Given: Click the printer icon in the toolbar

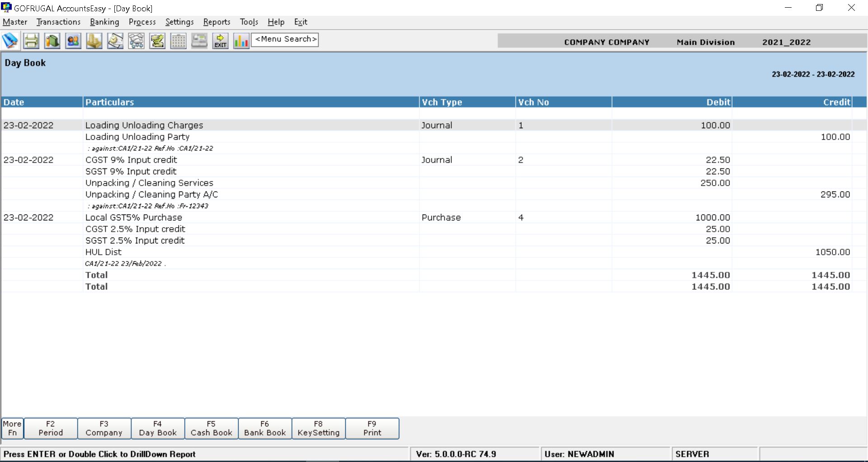Looking at the screenshot, I should 31,41.
